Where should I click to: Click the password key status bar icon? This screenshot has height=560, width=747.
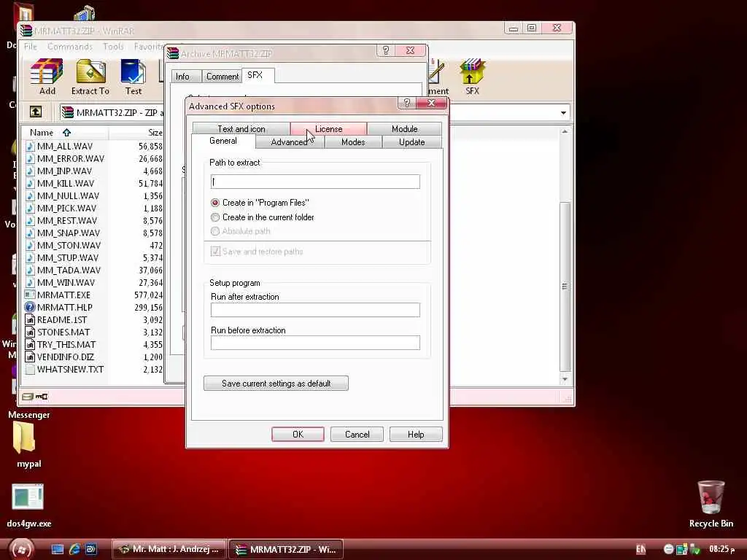pos(42,396)
